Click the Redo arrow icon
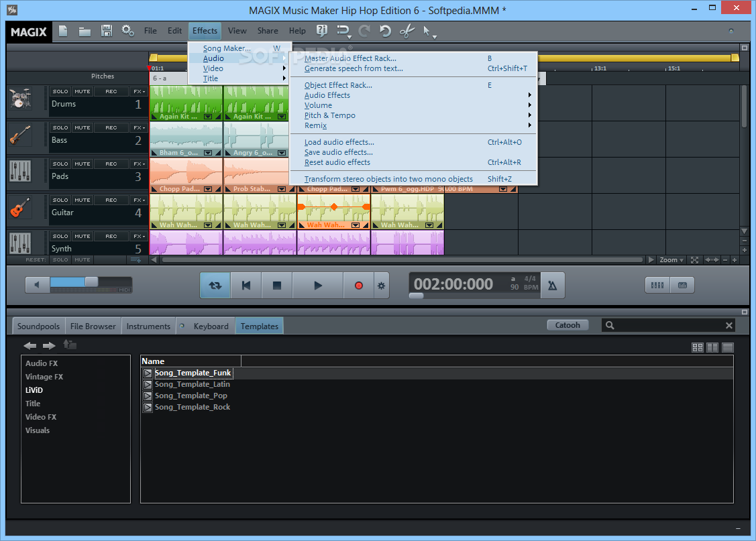 pyautogui.click(x=364, y=31)
